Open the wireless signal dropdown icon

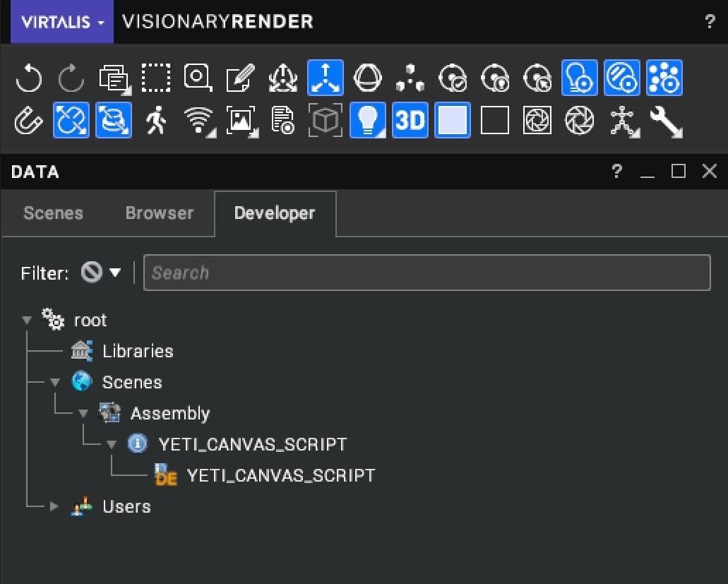[199, 121]
